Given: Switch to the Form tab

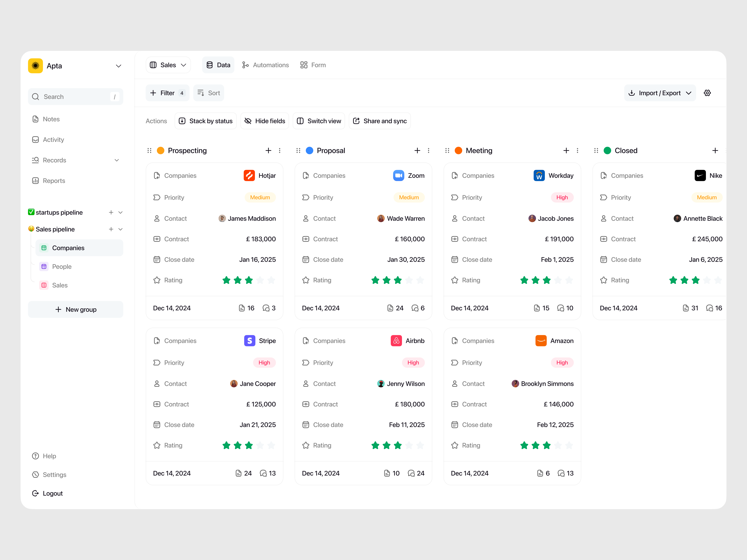Looking at the screenshot, I should tap(313, 65).
